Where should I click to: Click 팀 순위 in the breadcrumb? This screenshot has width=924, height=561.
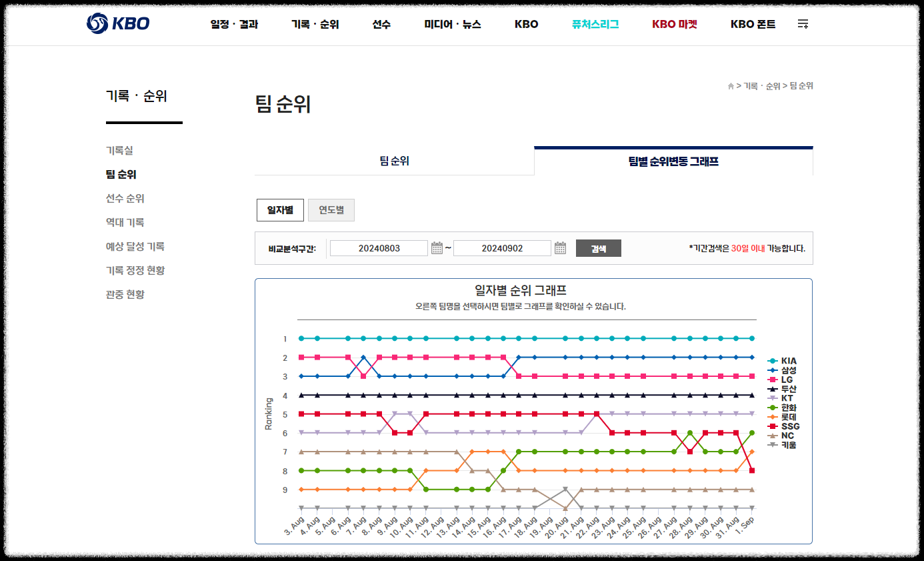(801, 86)
